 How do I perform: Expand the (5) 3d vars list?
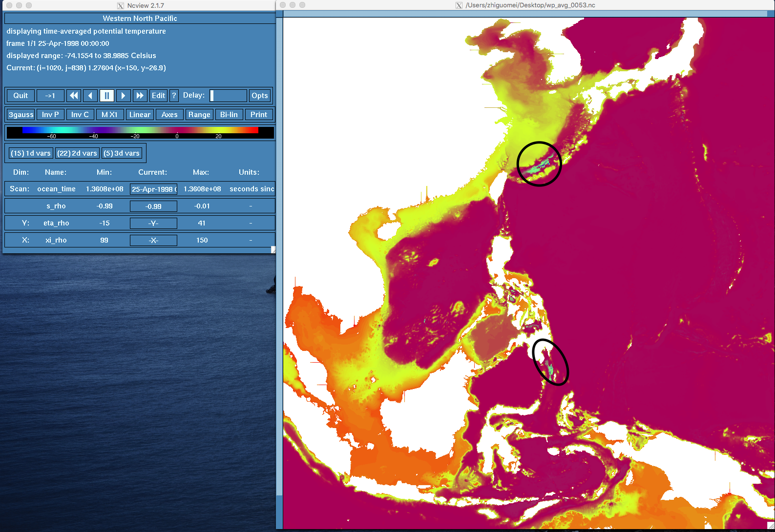(122, 153)
